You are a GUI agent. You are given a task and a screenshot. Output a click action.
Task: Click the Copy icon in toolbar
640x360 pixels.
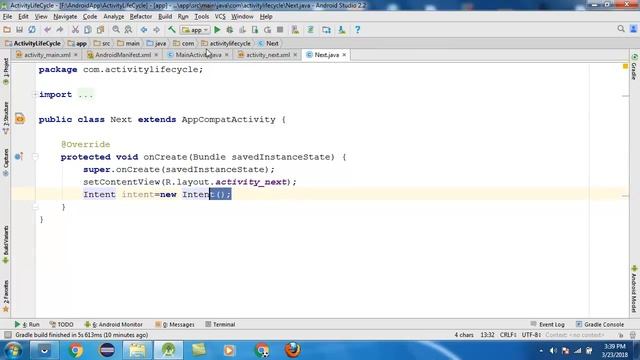coord(88,30)
